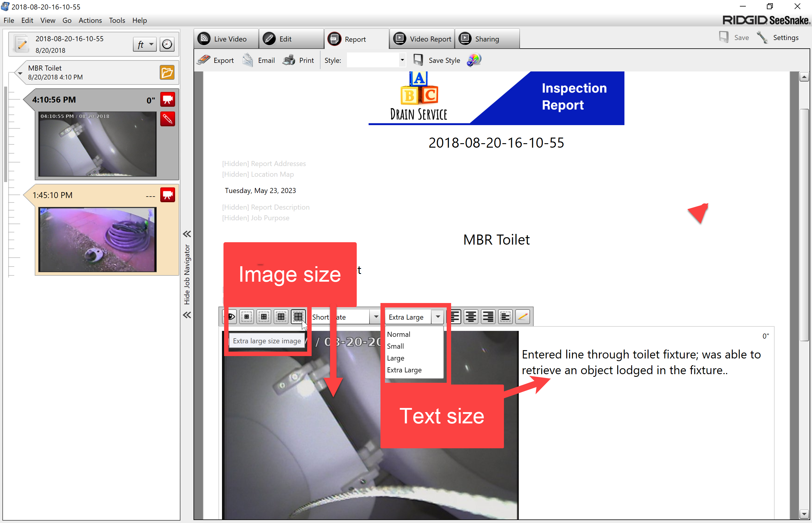Select Small from text size list

pyautogui.click(x=395, y=346)
